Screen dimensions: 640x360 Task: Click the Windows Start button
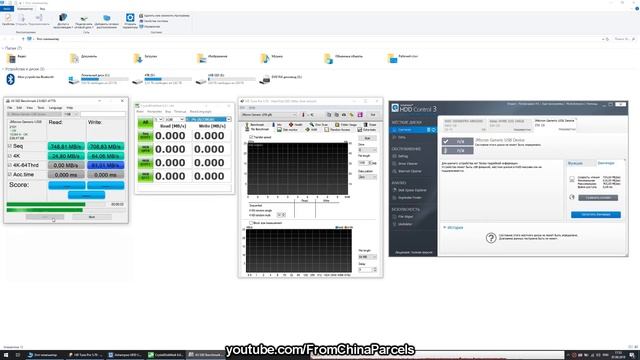tap(6, 355)
